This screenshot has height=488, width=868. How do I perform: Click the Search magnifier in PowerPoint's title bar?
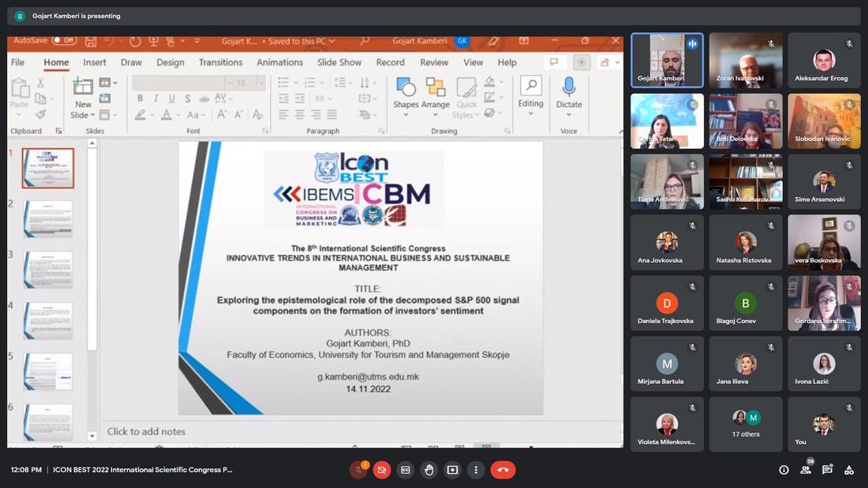click(x=365, y=41)
